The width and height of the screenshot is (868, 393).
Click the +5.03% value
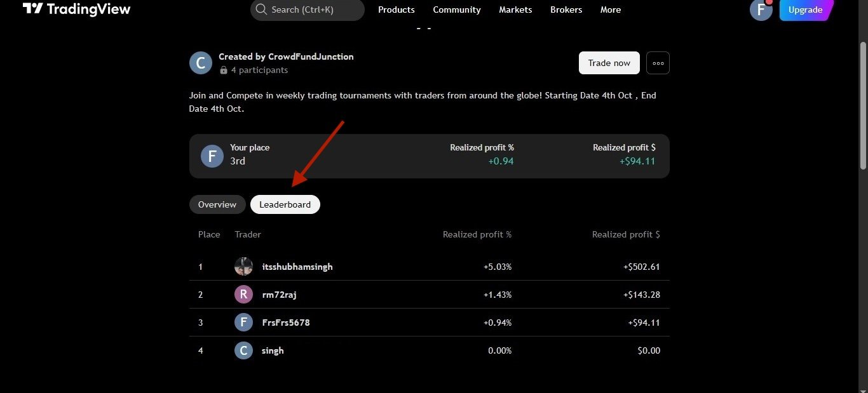[498, 267]
